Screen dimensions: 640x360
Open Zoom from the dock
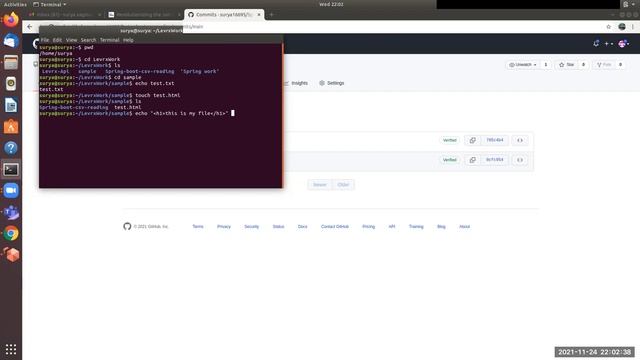(11, 191)
